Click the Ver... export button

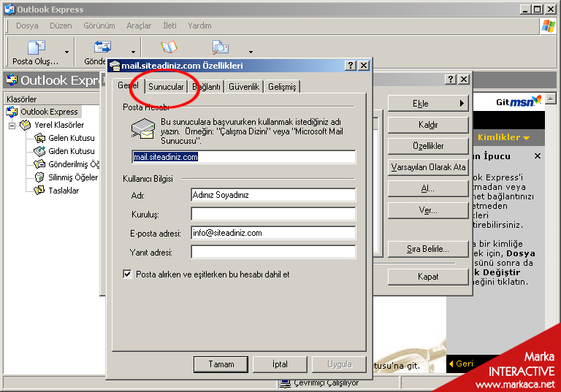click(428, 210)
